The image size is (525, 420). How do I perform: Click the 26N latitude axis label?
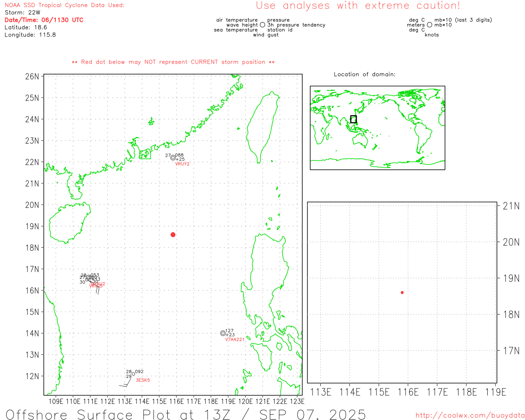(x=32, y=76)
